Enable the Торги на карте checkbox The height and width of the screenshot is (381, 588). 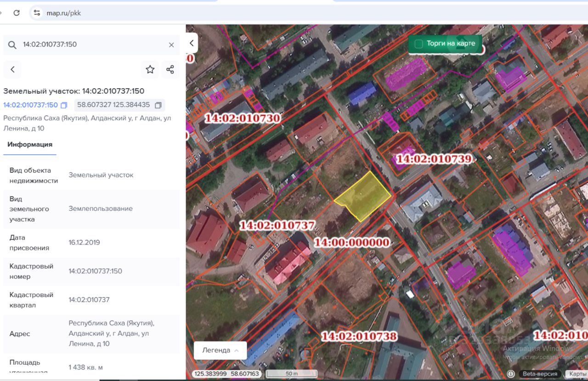(418, 44)
